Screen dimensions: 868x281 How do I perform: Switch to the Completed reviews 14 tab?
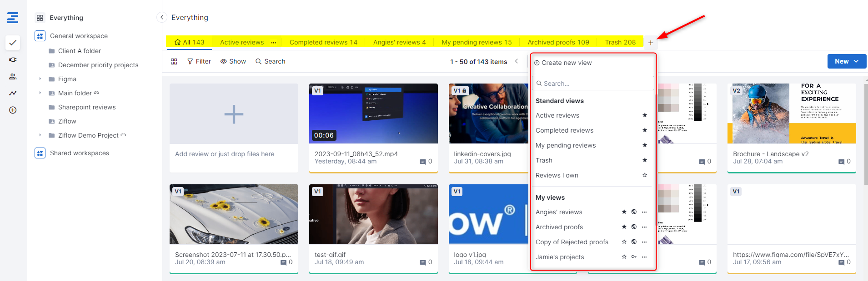pyautogui.click(x=323, y=42)
